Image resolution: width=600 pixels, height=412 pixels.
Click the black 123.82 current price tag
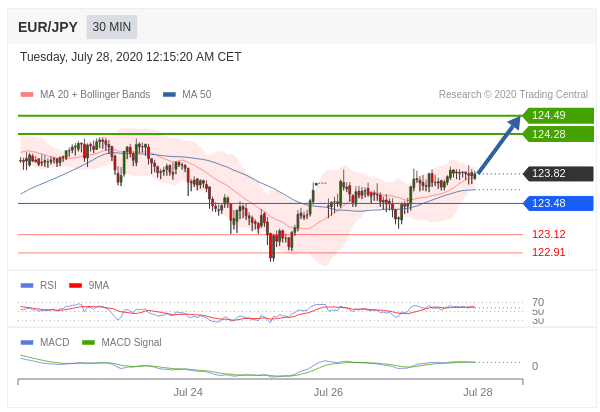[558, 173]
